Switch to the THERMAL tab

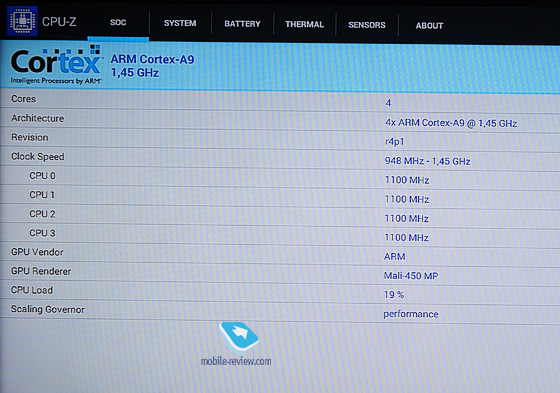[x=304, y=24]
